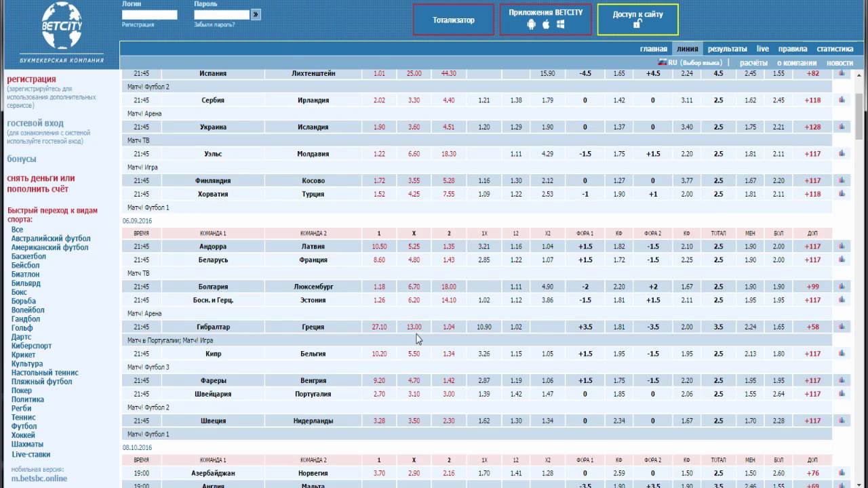Pick odds 27.10 on Гибралтар win
Viewport: 868px width, 488px height.
point(379,327)
